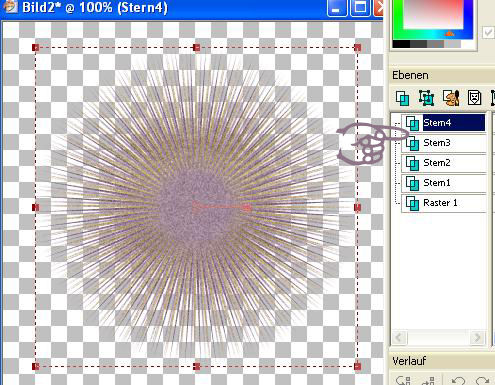Select the Stern4 layer
The width and height of the screenshot is (495, 385).
click(x=443, y=123)
